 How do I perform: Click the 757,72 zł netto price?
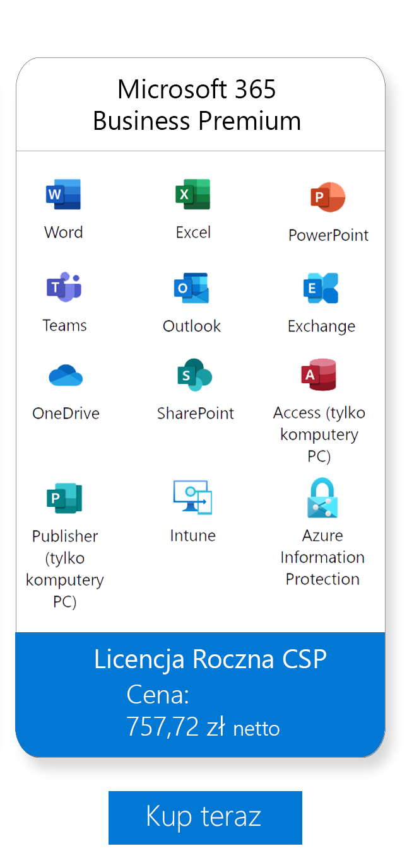203,727
